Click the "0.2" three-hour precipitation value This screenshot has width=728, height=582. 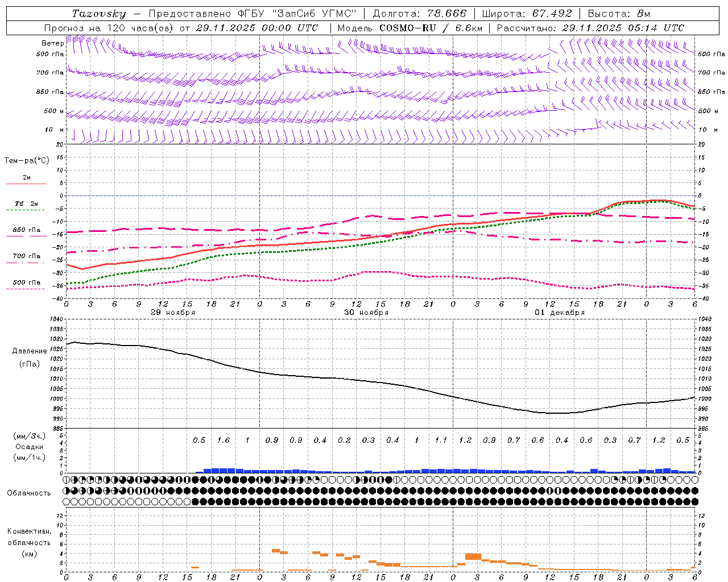click(344, 440)
